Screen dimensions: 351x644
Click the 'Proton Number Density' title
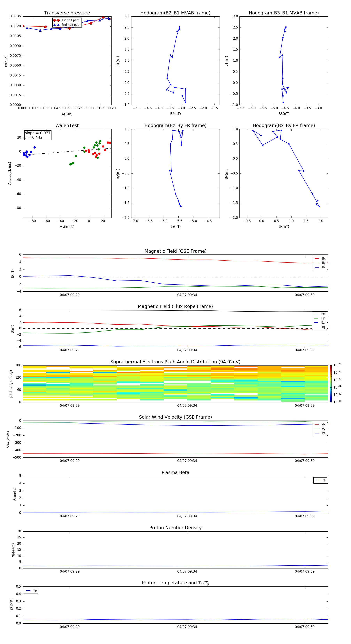coord(175,528)
